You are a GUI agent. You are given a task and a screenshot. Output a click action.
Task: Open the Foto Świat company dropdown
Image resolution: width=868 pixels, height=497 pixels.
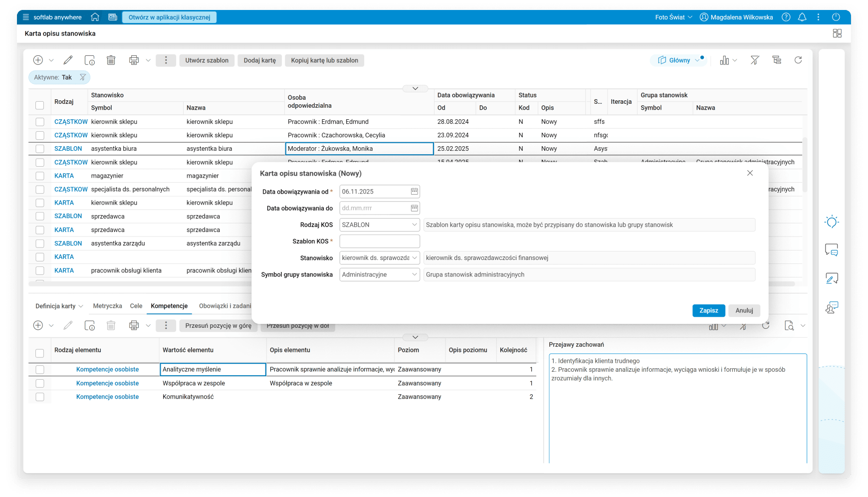click(x=673, y=17)
